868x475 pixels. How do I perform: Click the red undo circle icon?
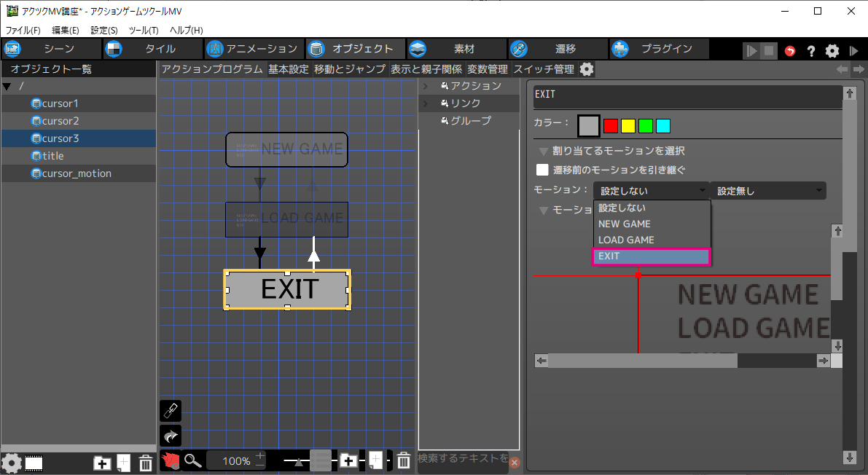click(x=790, y=50)
